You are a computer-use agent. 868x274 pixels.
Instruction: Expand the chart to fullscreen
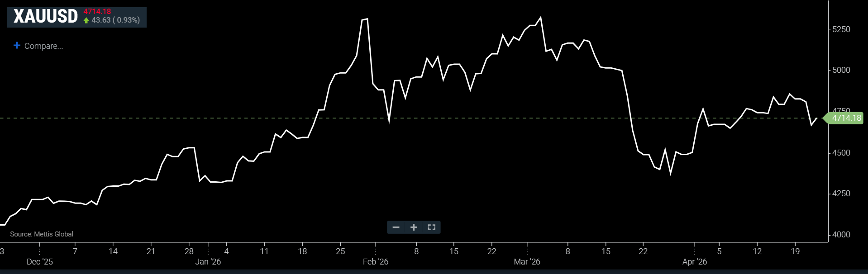[431, 227]
